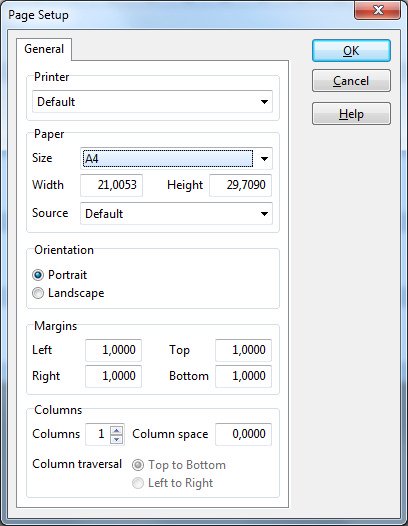
Task: Click the Cancel button
Action: coord(351,81)
